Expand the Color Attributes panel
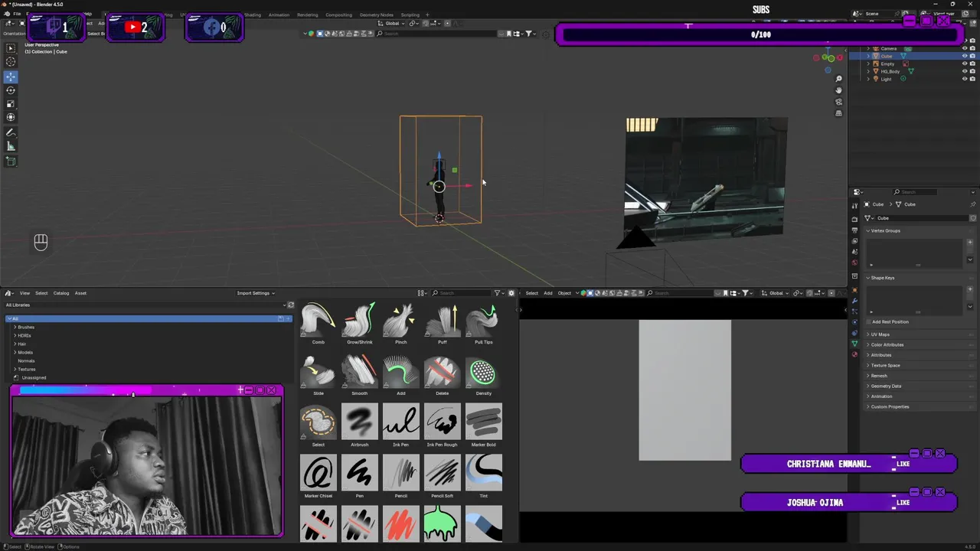Image resolution: width=980 pixels, height=551 pixels. [887, 344]
